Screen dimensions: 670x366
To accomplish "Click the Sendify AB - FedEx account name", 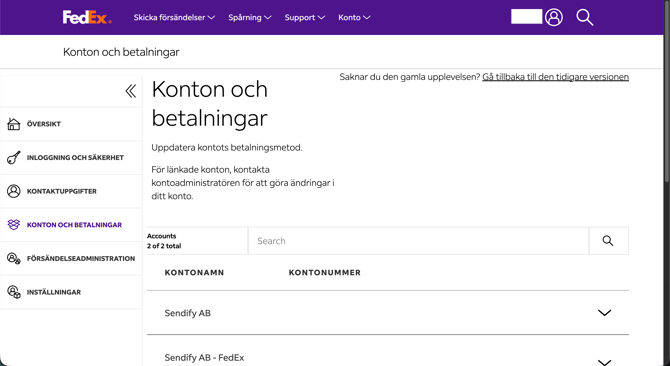I will (204, 357).
